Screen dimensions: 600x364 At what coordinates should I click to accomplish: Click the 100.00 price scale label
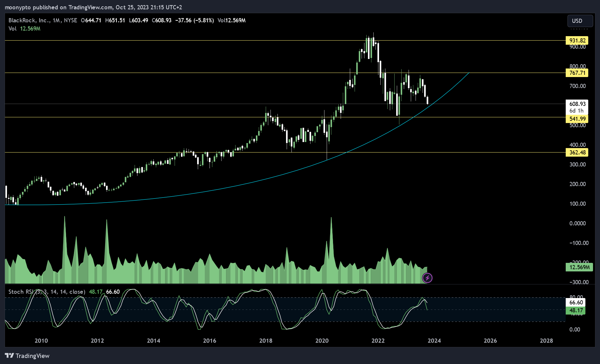[577, 204]
